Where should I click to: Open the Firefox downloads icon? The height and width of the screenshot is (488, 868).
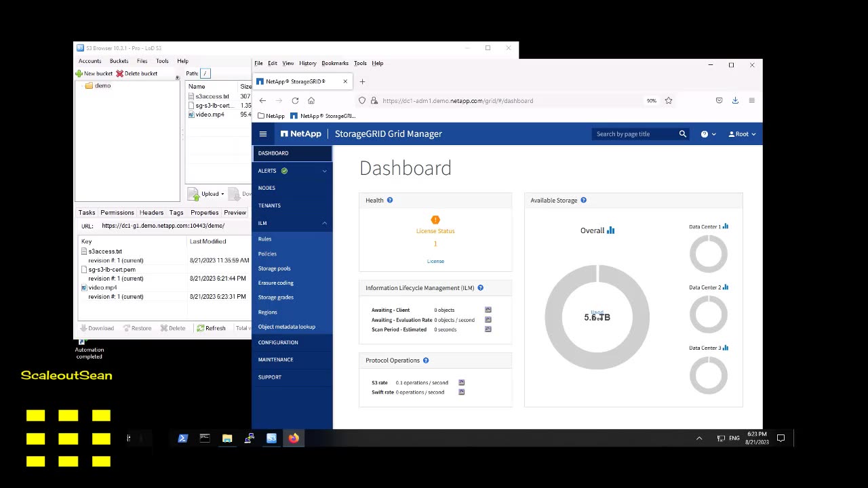[735, 101]
